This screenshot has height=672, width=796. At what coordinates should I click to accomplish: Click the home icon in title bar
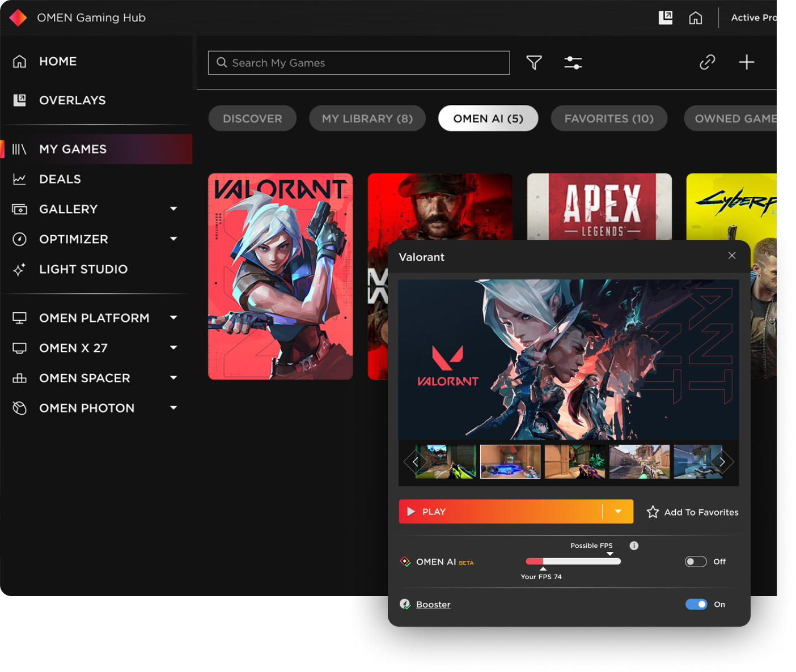[695, 18]
